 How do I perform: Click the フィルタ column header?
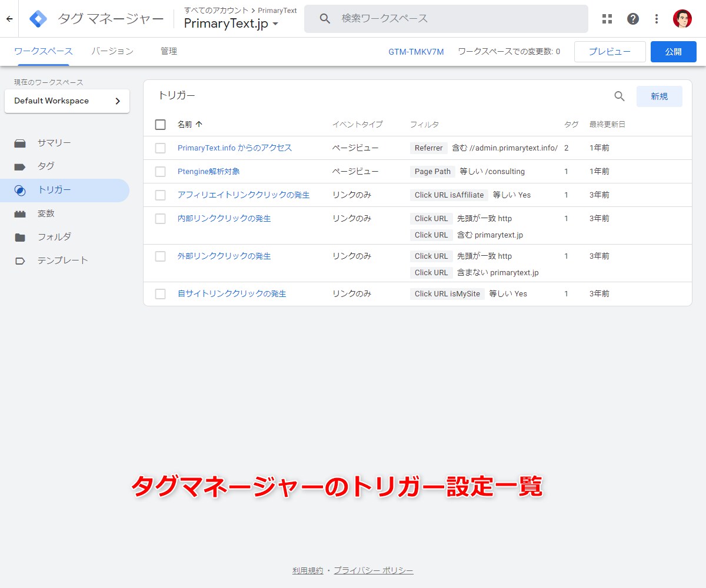point(424,124)
